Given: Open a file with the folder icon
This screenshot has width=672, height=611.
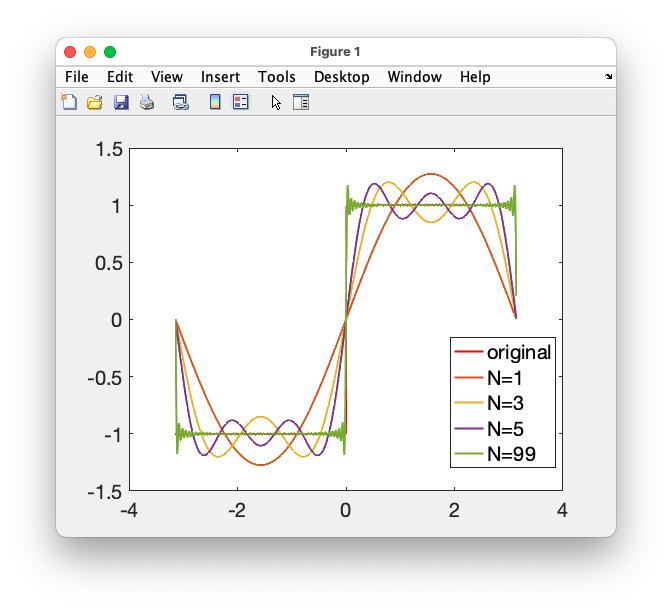Looking at the screenshot, I should point(95,102).
